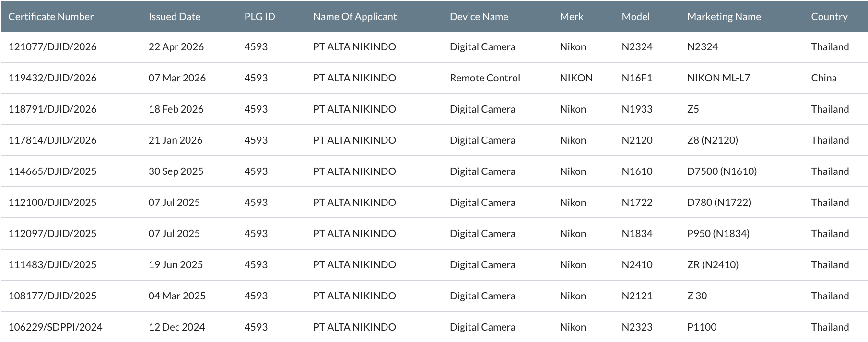Image resolution: width=868 pixels, height=342 pixels.
Task: Select certificate 119432/DJID/2026 row
Action: 52,78
